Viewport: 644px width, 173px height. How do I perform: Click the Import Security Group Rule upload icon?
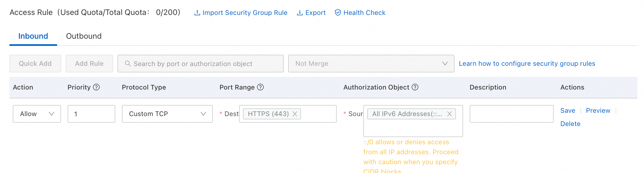tap(197, 13)
